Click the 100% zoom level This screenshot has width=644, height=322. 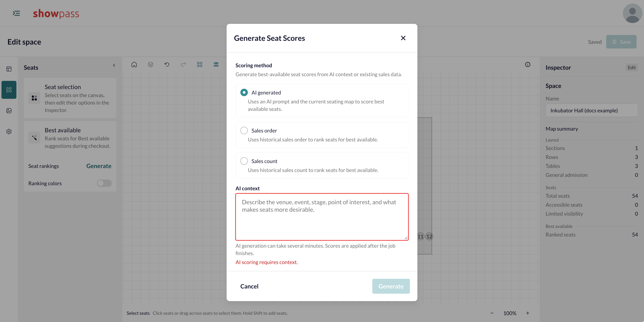[x=510, y=313]
